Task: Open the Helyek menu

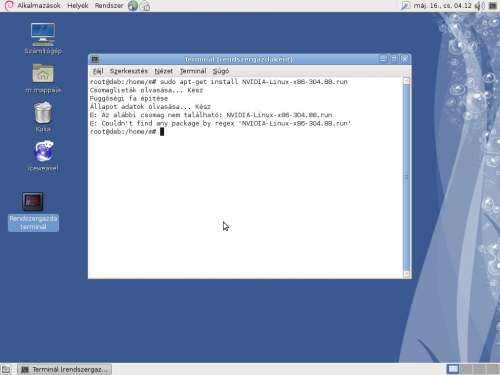Action: click(x=78, y=6)
